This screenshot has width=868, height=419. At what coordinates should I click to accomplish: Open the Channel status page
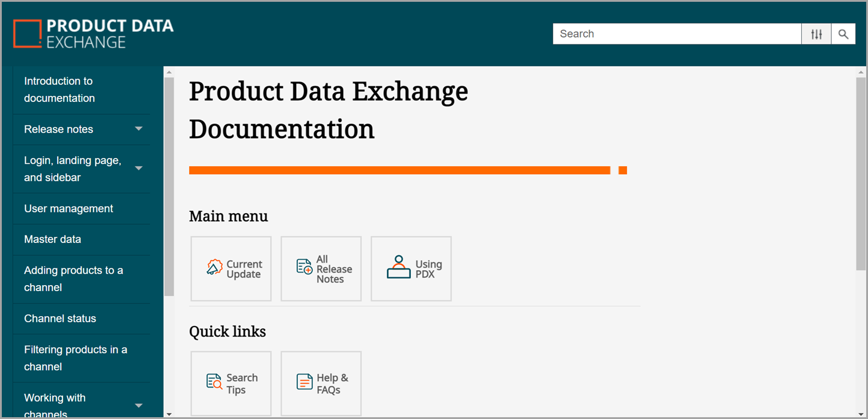tap(60, 318)
